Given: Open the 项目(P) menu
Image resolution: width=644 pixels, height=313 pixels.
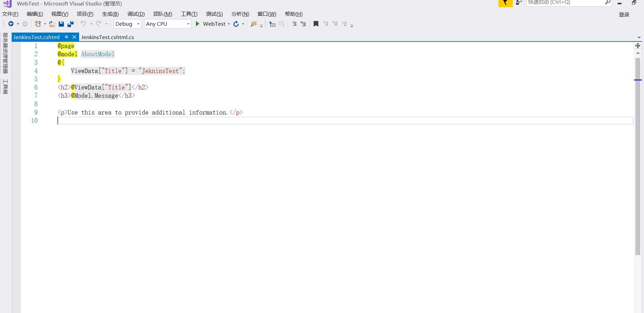Looking at the screenshot, I should [x=85, y=14].
